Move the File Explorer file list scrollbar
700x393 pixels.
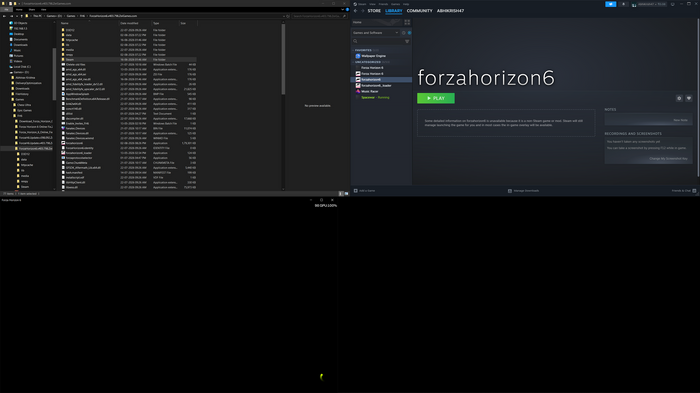click(x=283, y=59)
